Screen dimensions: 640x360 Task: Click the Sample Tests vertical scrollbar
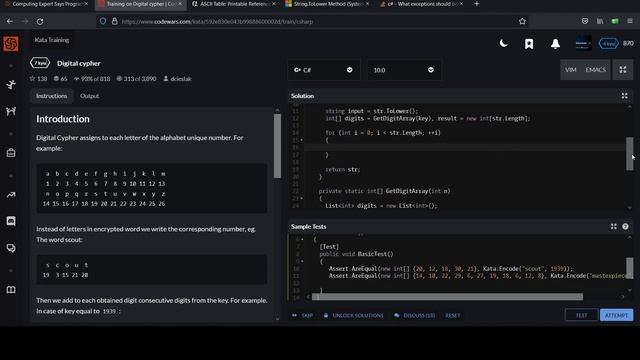(629, 267)
